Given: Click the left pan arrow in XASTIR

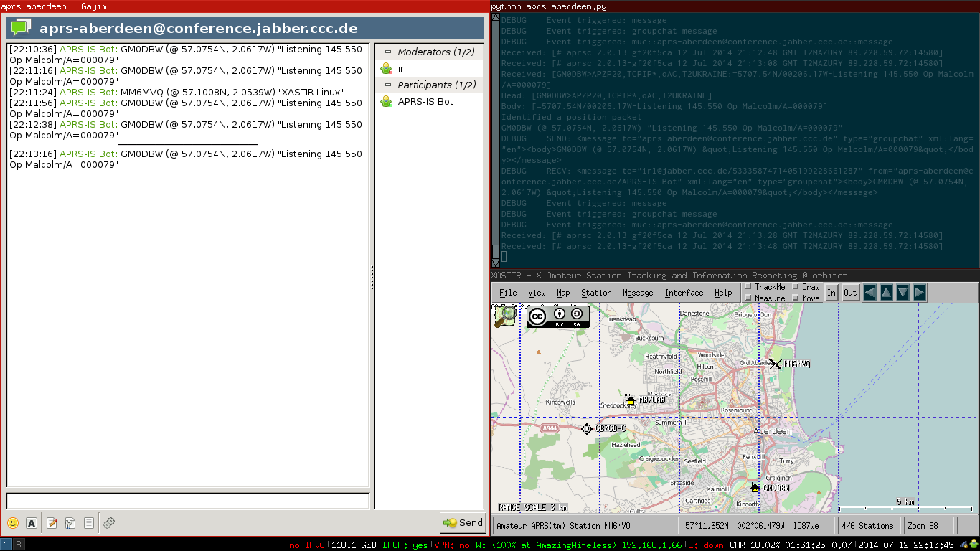Looking at the screenshot, I should click(869, 292).
